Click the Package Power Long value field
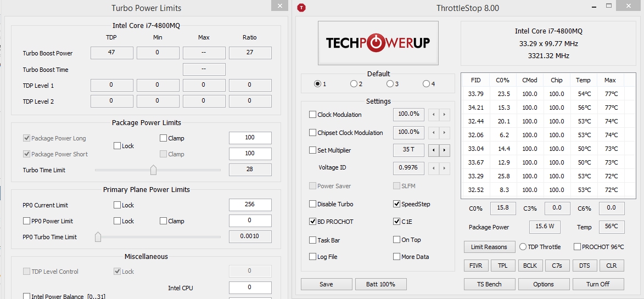 [x=250, y=138]
